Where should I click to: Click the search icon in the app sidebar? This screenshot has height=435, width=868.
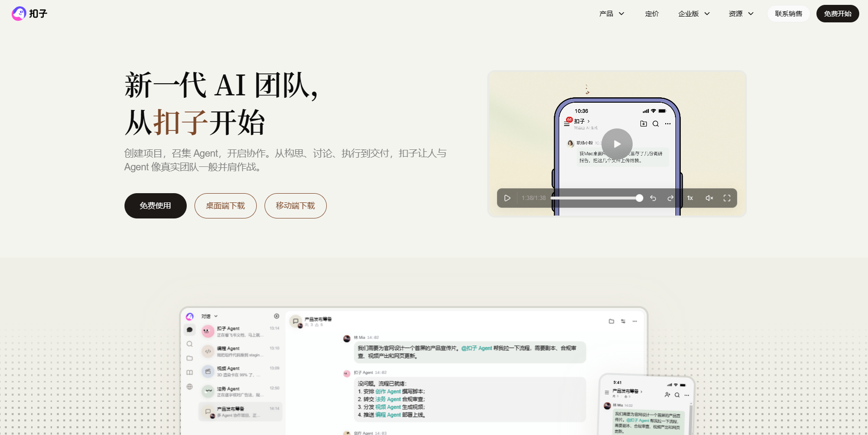coord(190,344)
